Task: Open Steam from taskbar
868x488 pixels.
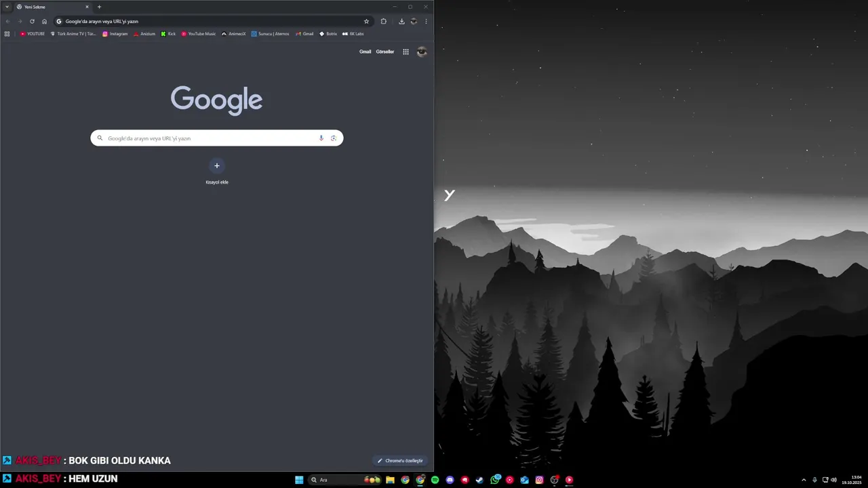Action: click(479, 480)
